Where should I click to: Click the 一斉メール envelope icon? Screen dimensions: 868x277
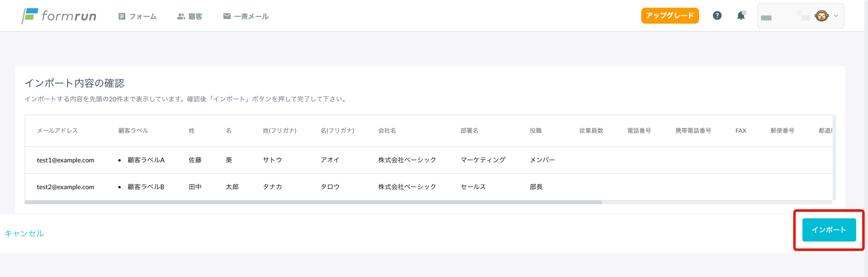point(227,16)
